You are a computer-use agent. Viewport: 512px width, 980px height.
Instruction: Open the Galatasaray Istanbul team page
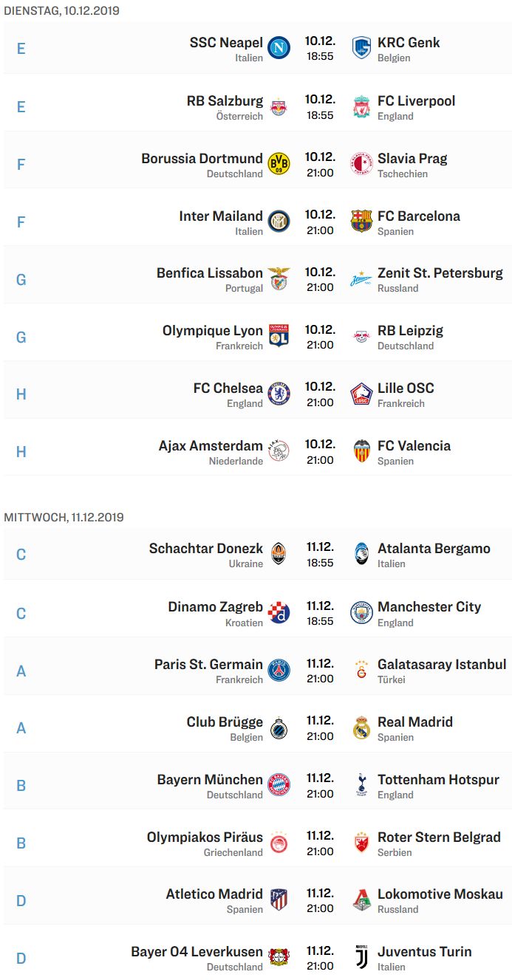[x=442, y=664]
